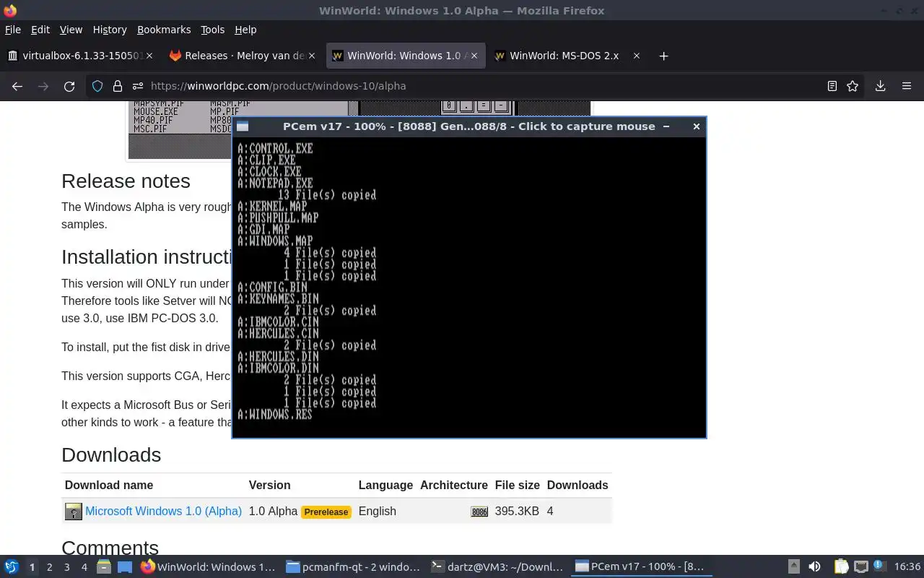Viewport: 924px width, 578px height.
Task: Click the Downloads section heading
Action: pyautogui.click(x=111, y=454)
